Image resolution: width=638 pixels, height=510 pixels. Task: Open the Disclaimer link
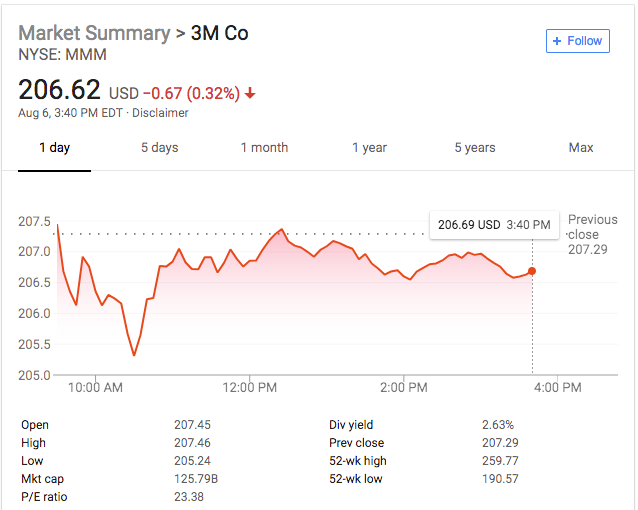click(160, 113)
